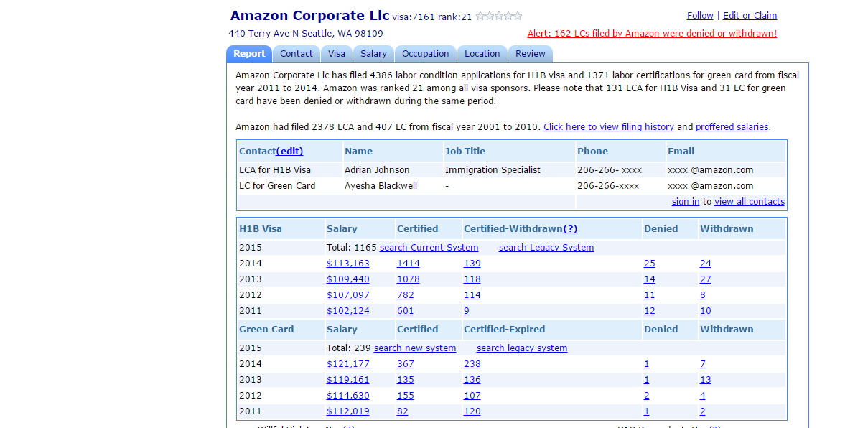View 10 withdrawn H1B cases for 2011
The width and height of the screenshot is (868, 428).
(706, 311)
